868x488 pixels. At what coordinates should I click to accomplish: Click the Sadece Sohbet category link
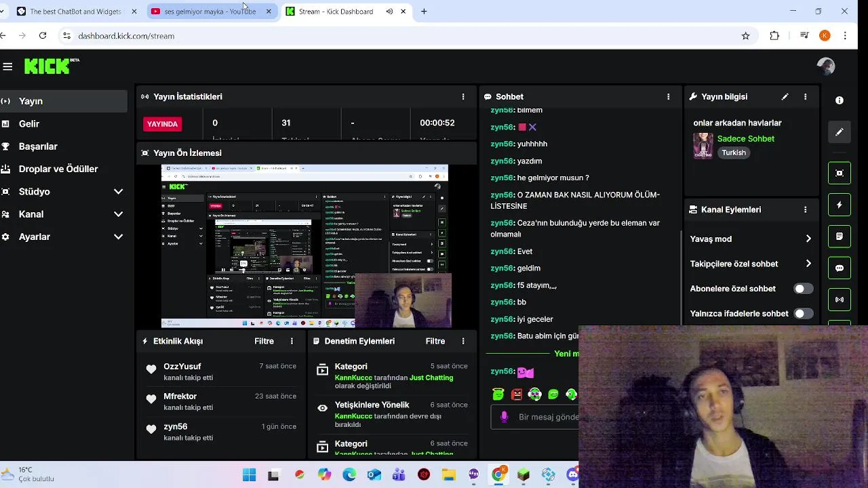[746, 139]
